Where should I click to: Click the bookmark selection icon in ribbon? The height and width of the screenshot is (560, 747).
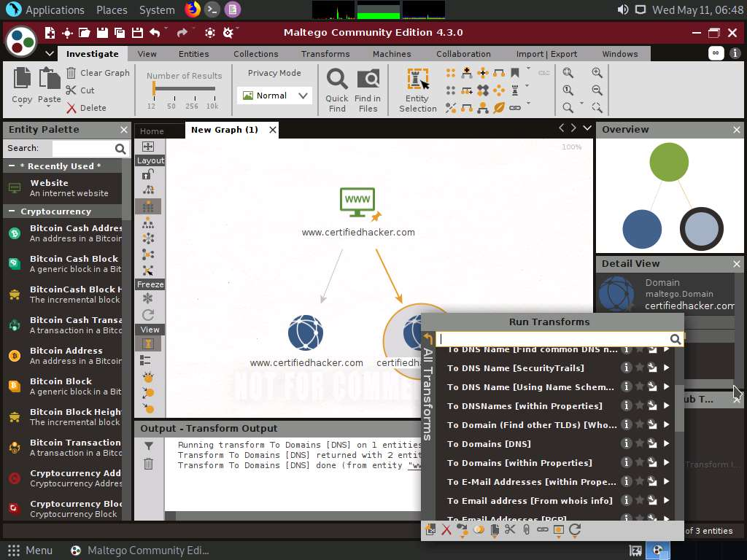click(x=515, y=73)
